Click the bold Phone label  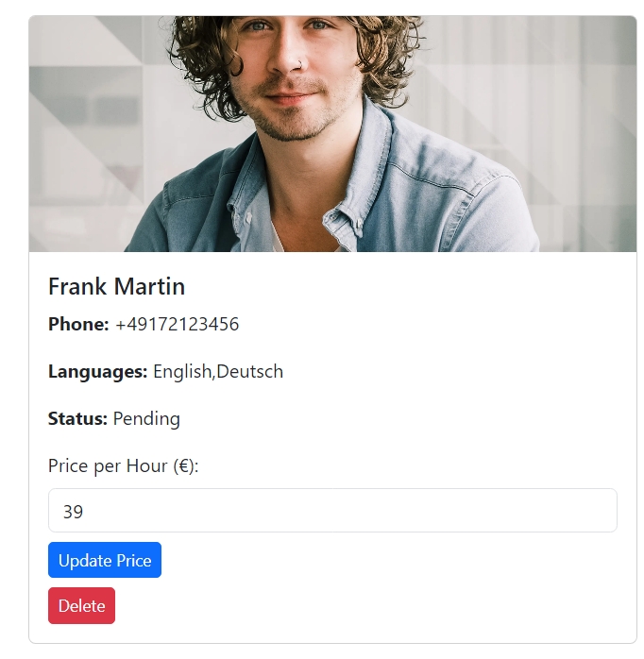78,324
